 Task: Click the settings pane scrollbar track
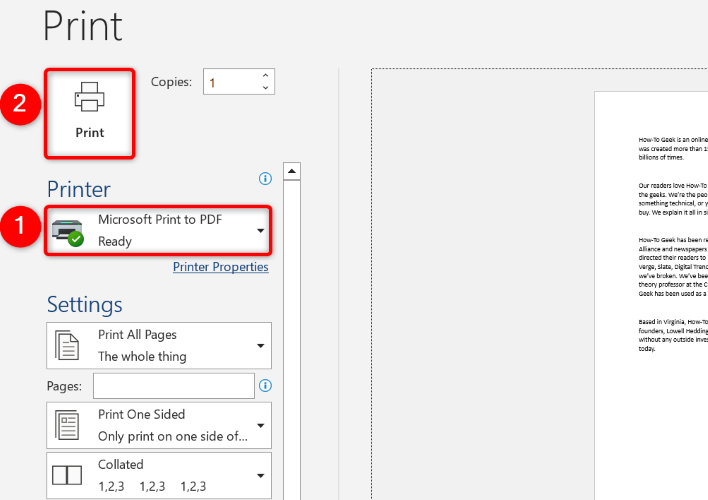[x=292, y=340]
